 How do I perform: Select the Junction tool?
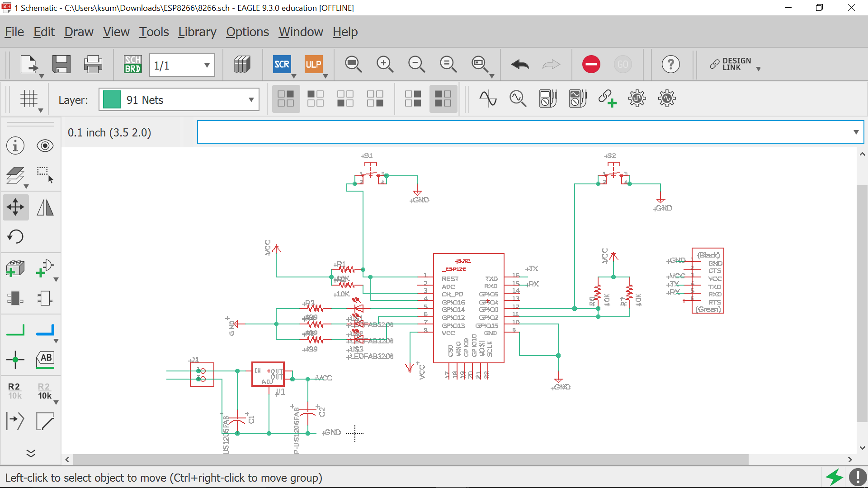[x=15, y=360]
